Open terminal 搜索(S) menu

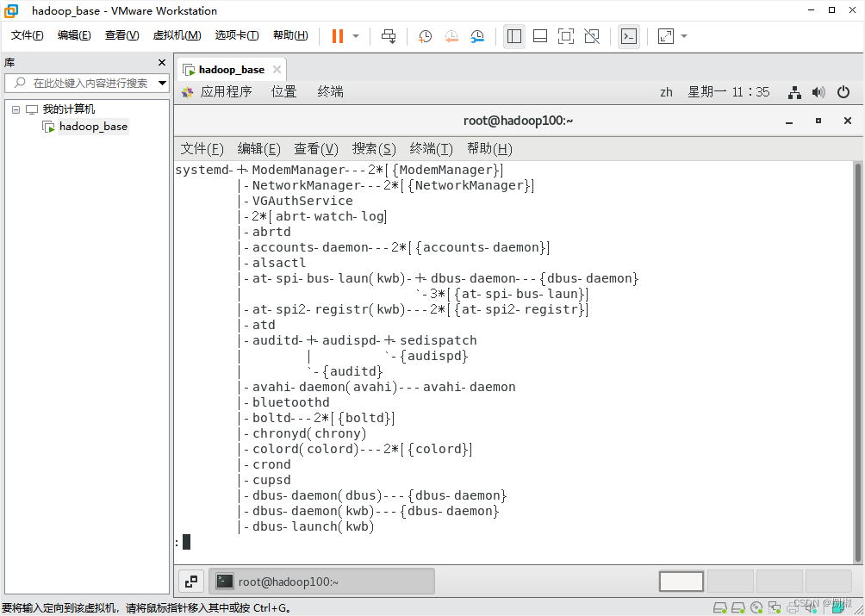(x=374, y=148)
